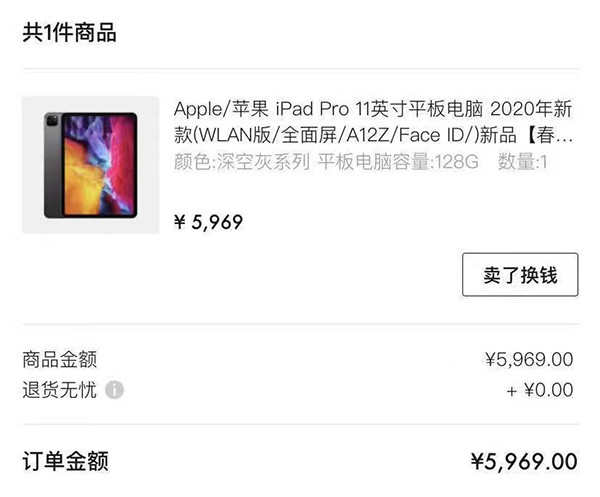This screenshot has height=497, width=600.
Task: Select the 商品金额 label
Action: point(60,359)
